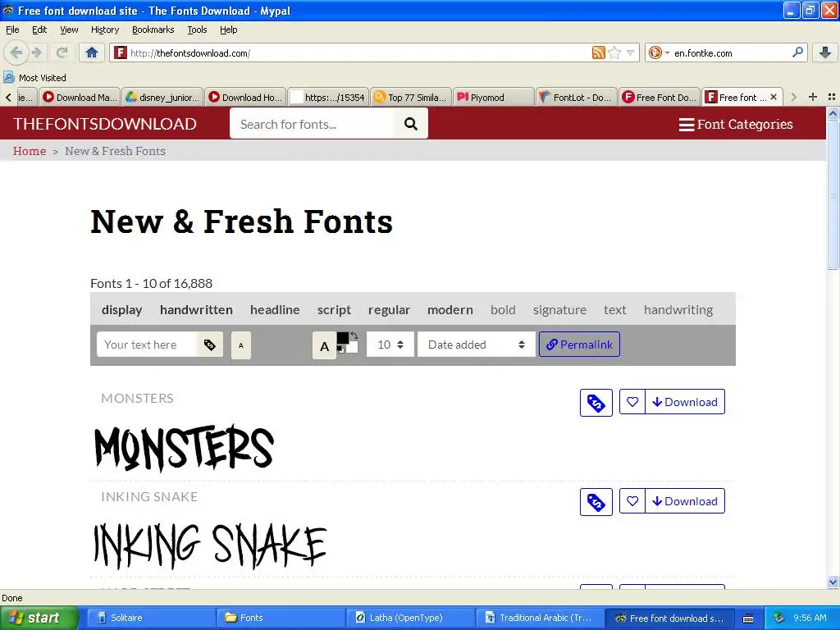Open a new tab with plus icon

pos(813,97)
